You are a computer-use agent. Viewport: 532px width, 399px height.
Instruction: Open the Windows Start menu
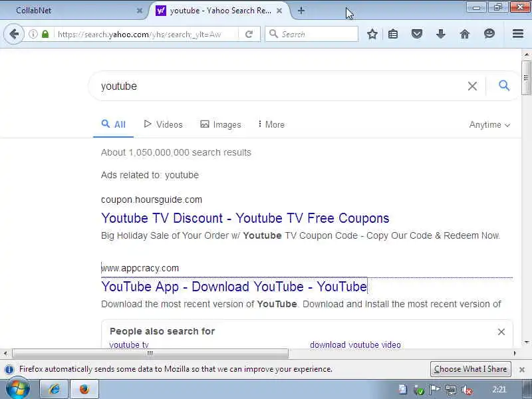pos(17,390)
